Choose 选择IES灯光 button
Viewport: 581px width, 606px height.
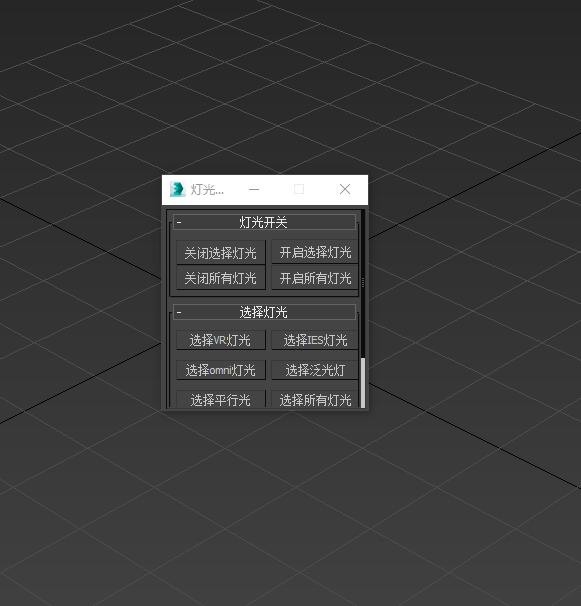[x=315, y=340]
